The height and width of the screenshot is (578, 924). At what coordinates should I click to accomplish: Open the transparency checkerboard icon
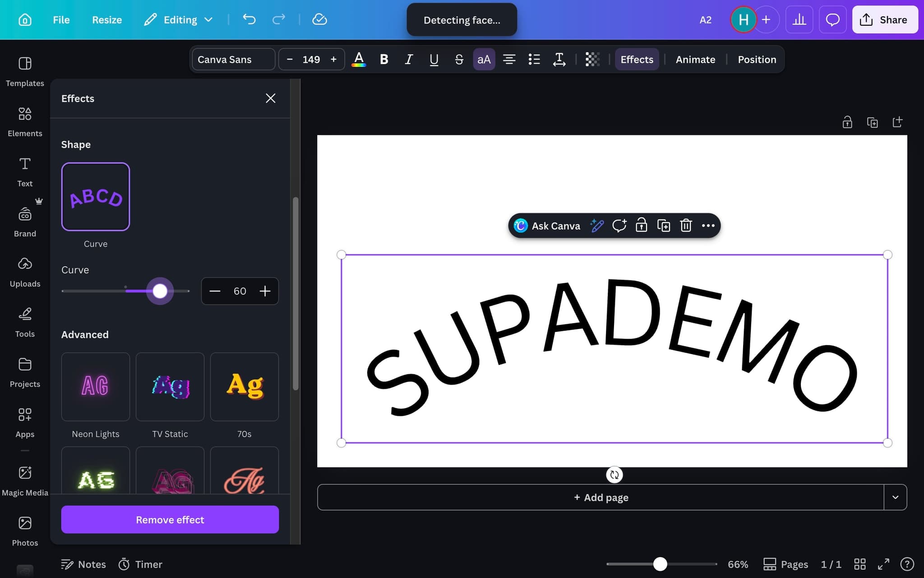pyautogui.click(x=592, y=59)
